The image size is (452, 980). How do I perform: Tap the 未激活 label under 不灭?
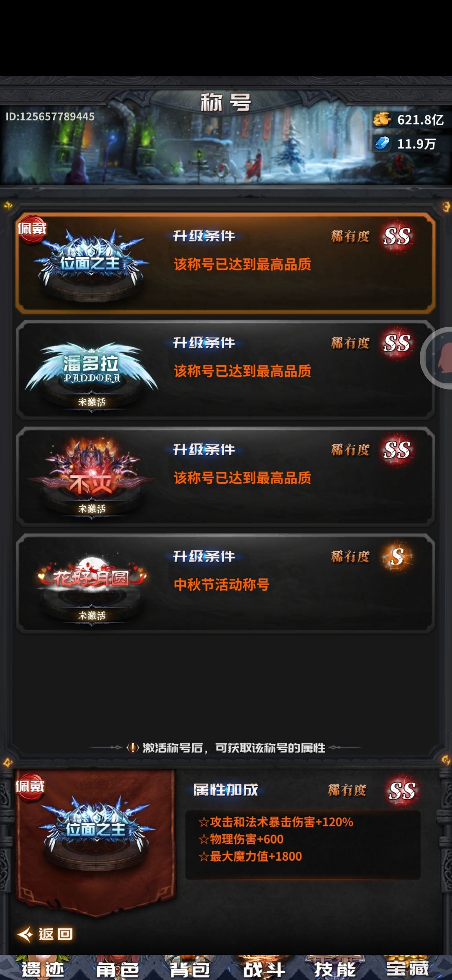point(92,509)
